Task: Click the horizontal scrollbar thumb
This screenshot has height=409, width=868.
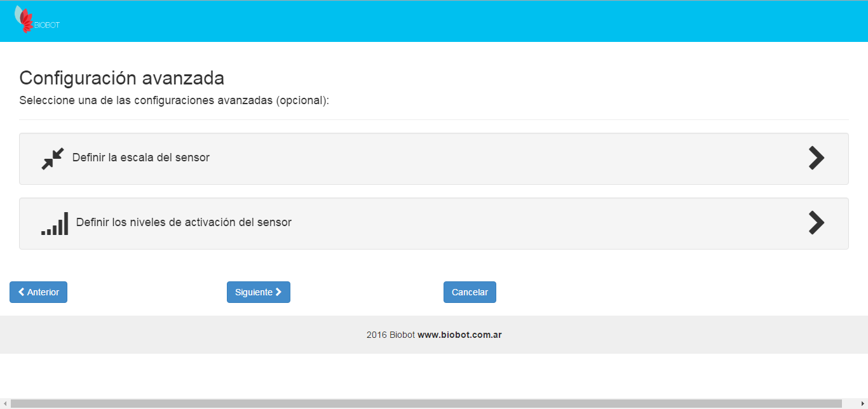Action: pos(426,404)
